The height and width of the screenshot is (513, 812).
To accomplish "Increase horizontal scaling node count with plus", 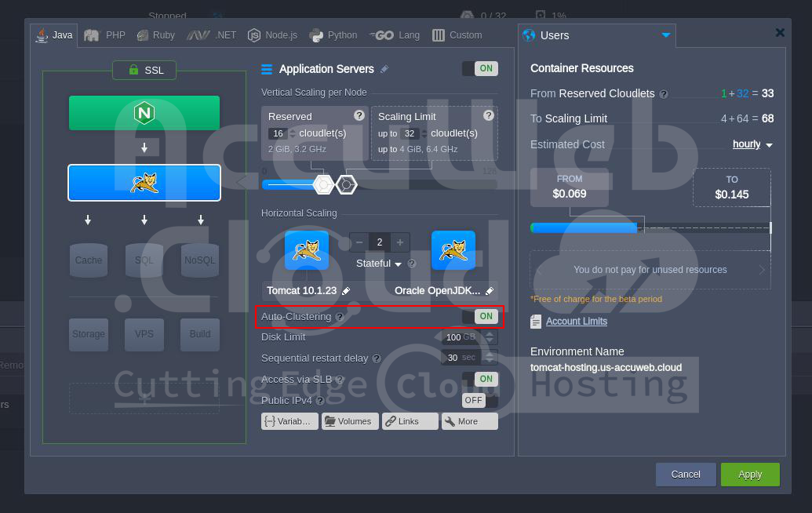I will pyautogui.click(x=400, y=243).
